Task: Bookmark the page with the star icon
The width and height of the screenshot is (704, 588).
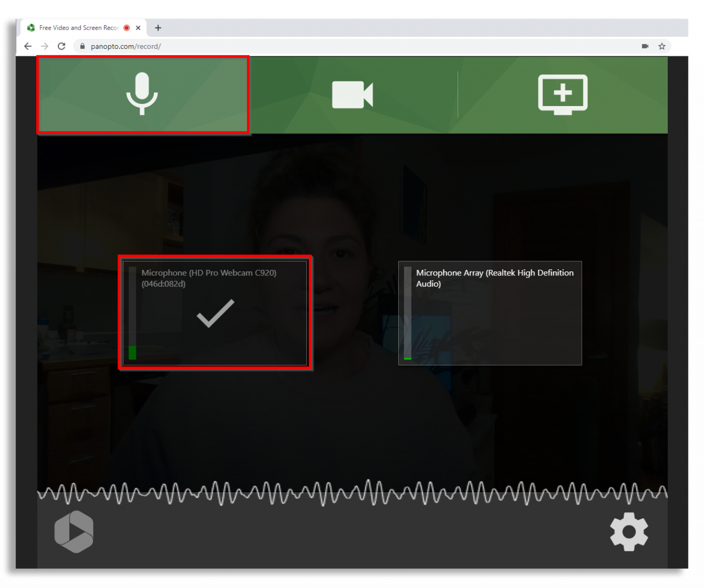Action: 662,46
